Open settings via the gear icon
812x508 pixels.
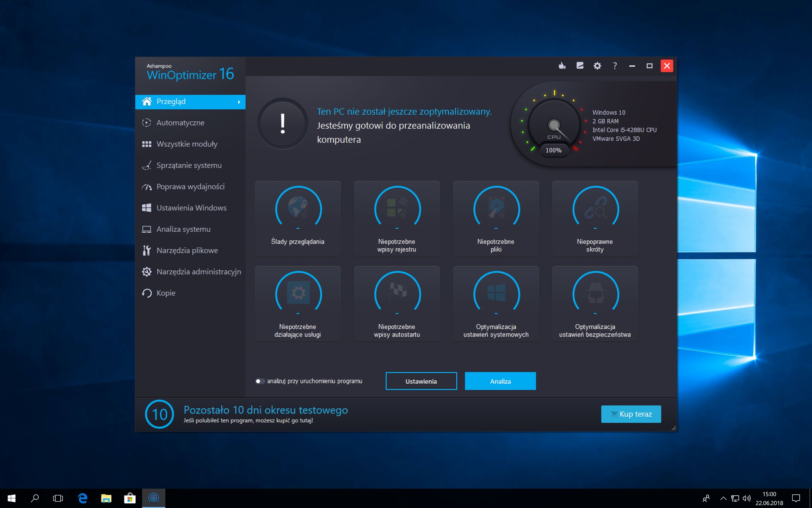[597, 66]
